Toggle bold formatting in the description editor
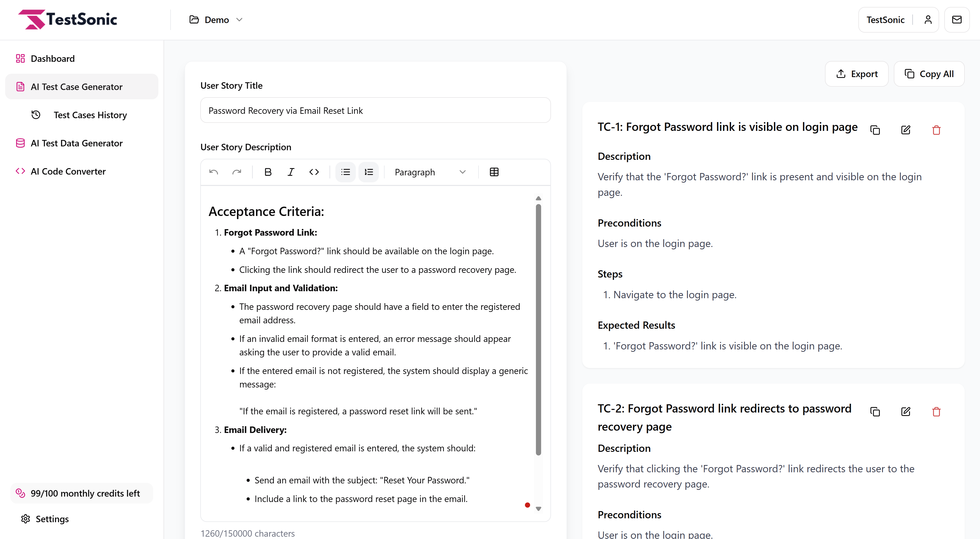Screen dimensions: 980x539 268,172
